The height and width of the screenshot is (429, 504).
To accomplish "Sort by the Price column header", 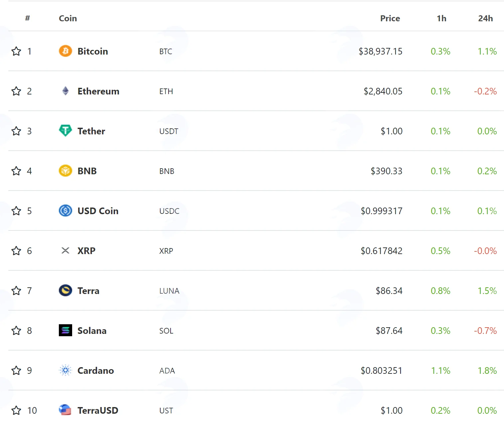I will tap(390, 18).
